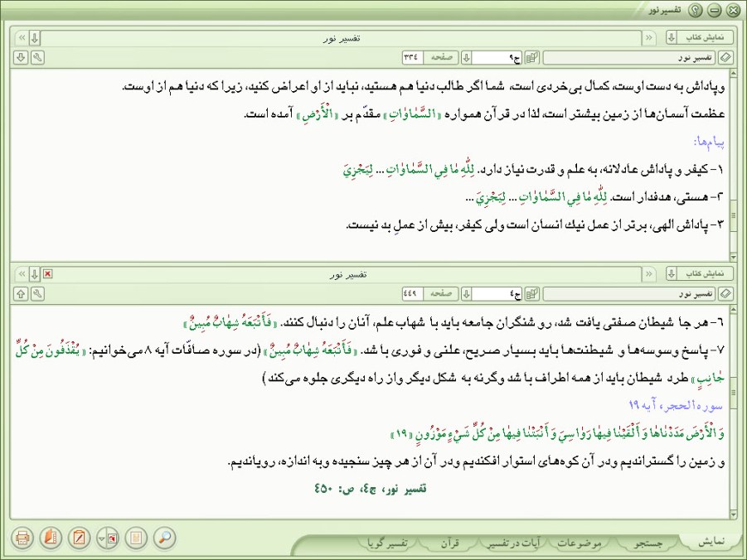Click the upper نمایش کتاب button
The image size is (747, 560).
(705, 37)
